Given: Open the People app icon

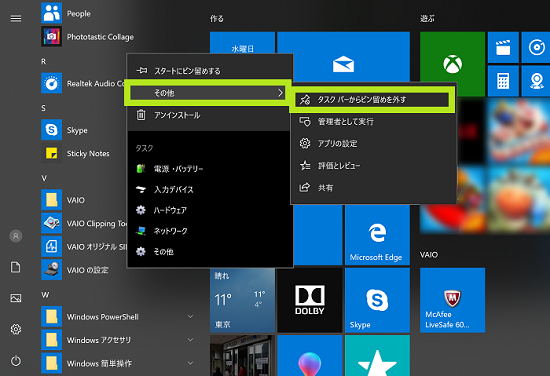Looking at the screenshot, I should point(52,13).
